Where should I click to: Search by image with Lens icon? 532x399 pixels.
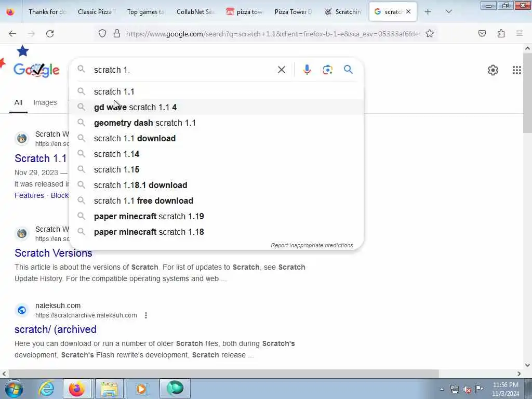(x=327, y=70)
